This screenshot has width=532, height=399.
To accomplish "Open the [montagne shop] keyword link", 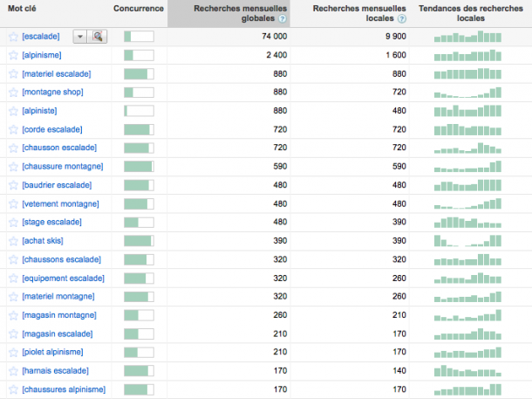I will [52, 92].
